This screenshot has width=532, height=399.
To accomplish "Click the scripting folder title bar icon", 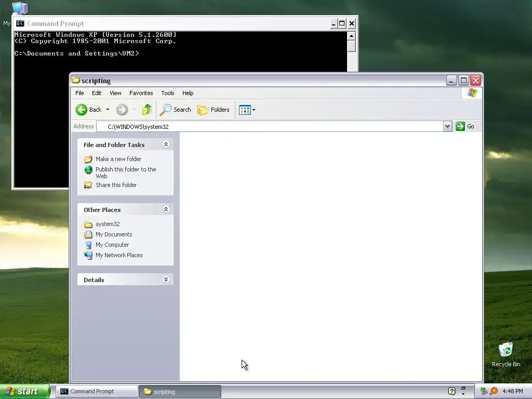I will coord(76,81).
